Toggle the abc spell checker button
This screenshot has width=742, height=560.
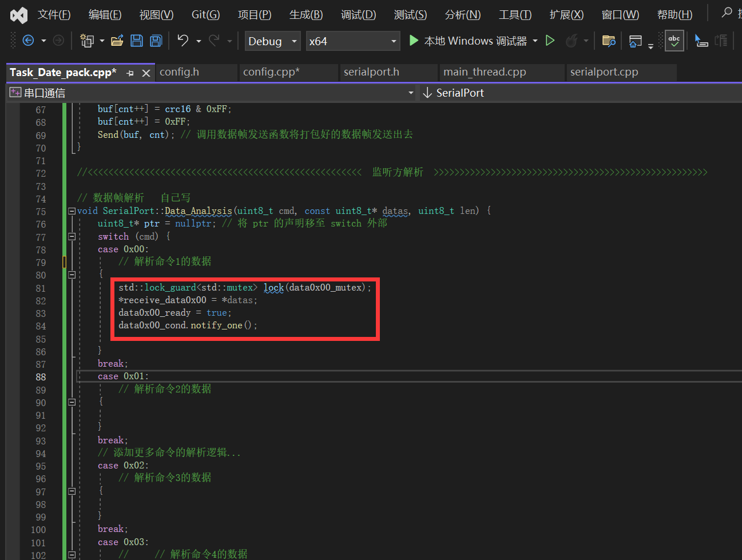[674, 41]
